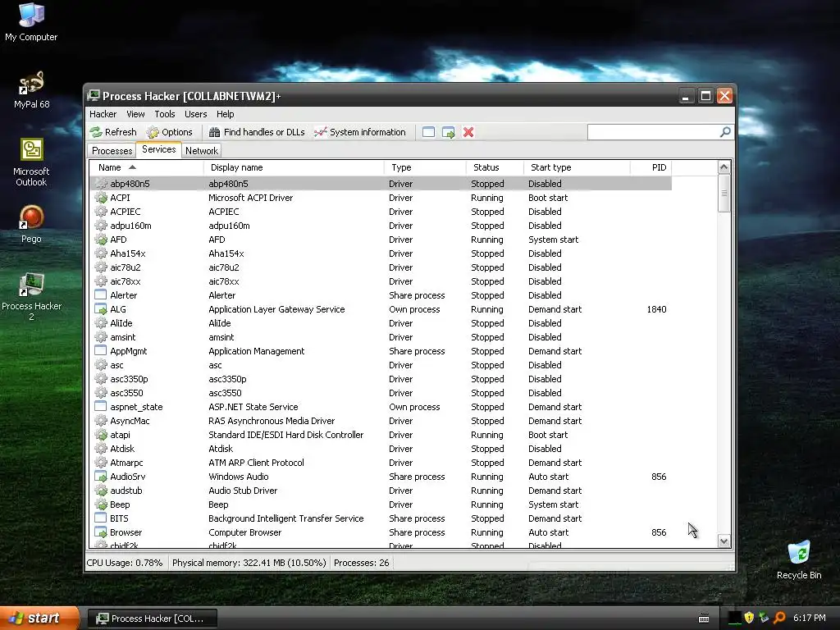Open My Computer desktop icon
The width and height of the screenshot is (840, 630).
pos(31,22)
